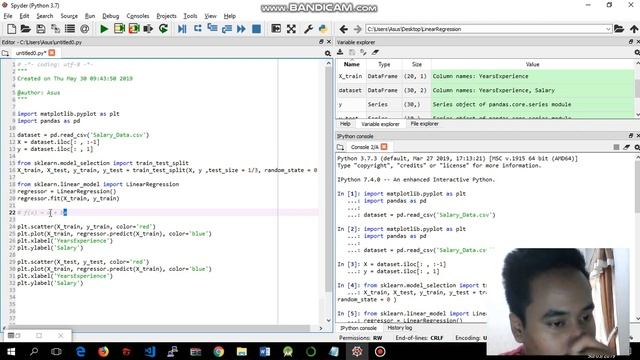Open a file using the folder toolbar icon

[x=26, y=29]
